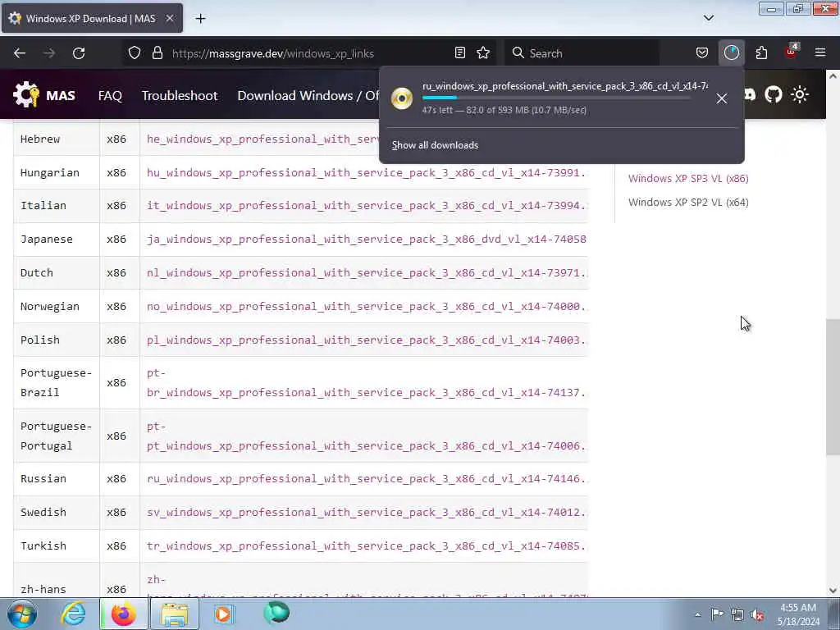Open the GitHub icon link
Viewport: 840px width, 630px height.
[x=773, y=95]
